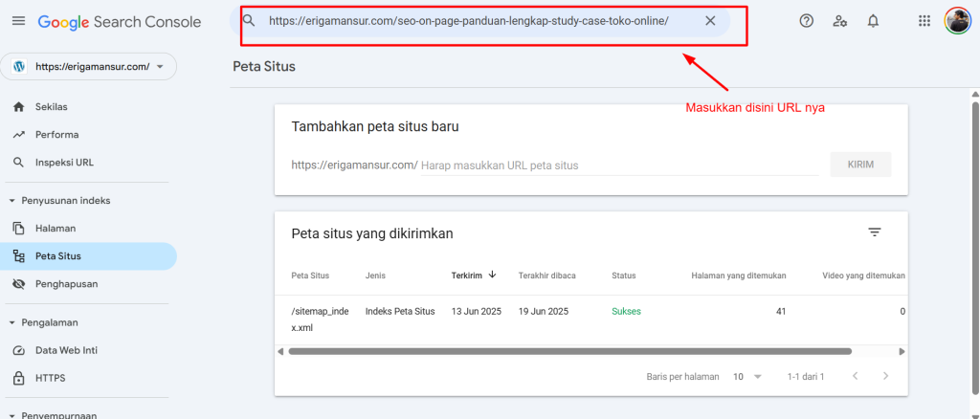Open the Halaman indexing report
980x419 pixels.
pos(56,229)
